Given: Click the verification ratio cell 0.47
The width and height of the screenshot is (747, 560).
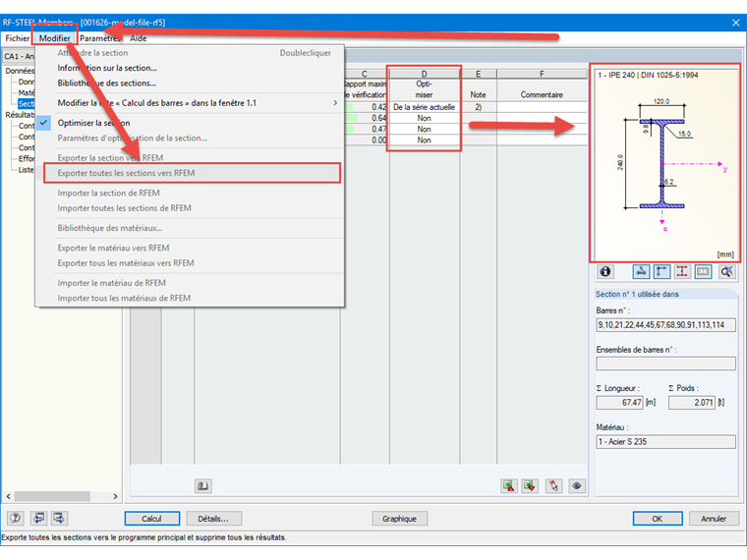Looking at the screenshot, I should click(x=365, y=129).
